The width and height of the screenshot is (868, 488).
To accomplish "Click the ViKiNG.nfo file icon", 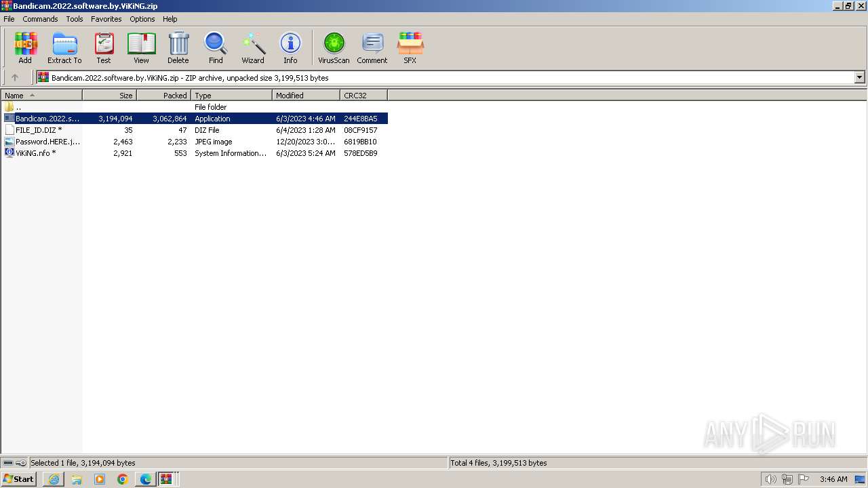I will [x=9, y=152].
